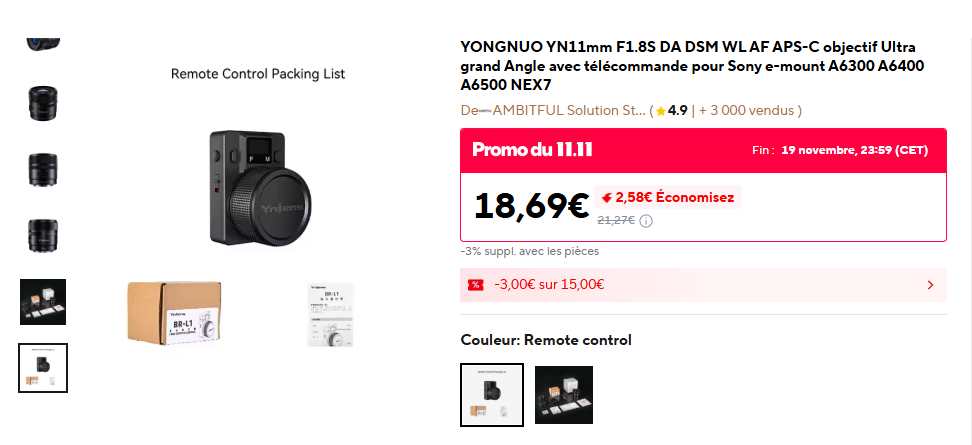View the second lens thumbnail
The width and height of the screenshot is (972, 445).
click(x=43, y=169)
